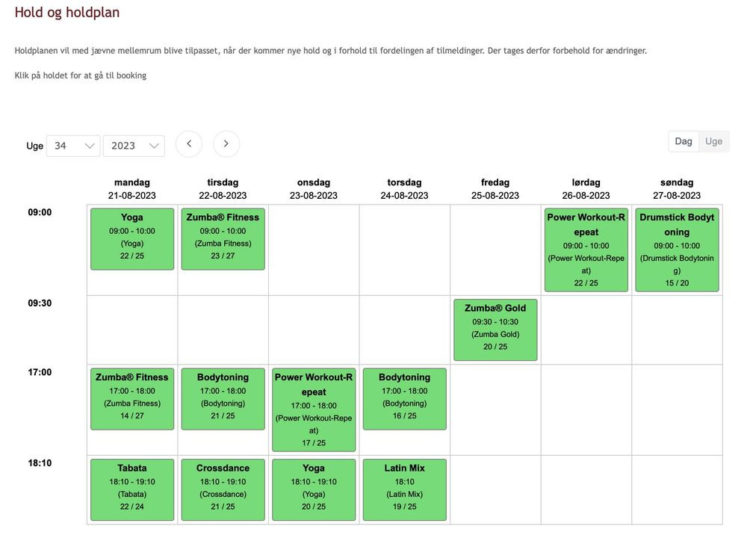
Task: Open Wednesday 18:10 Yoga class
Action: 314,489
